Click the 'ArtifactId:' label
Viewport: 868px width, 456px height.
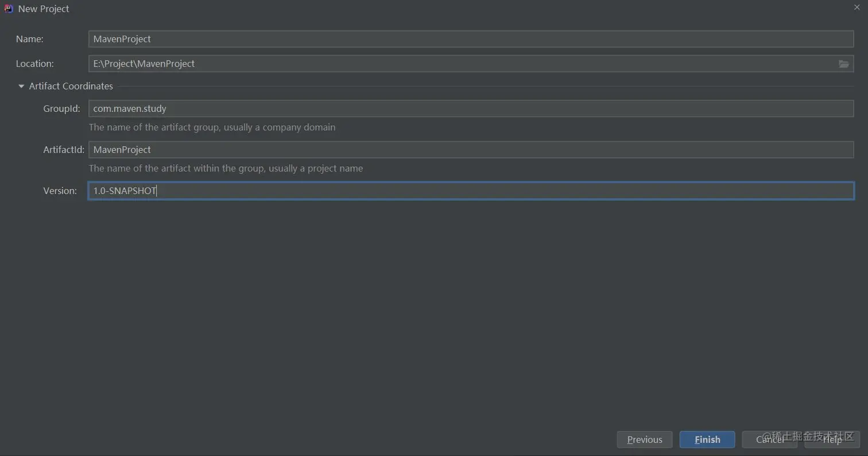[x=64, y=150]
